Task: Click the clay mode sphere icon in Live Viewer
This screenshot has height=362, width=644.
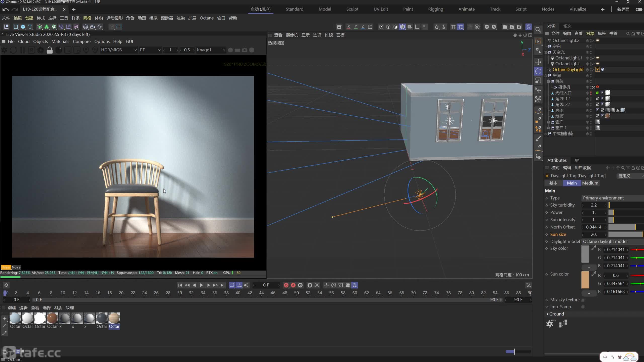Action: click(x=59, y=50)
